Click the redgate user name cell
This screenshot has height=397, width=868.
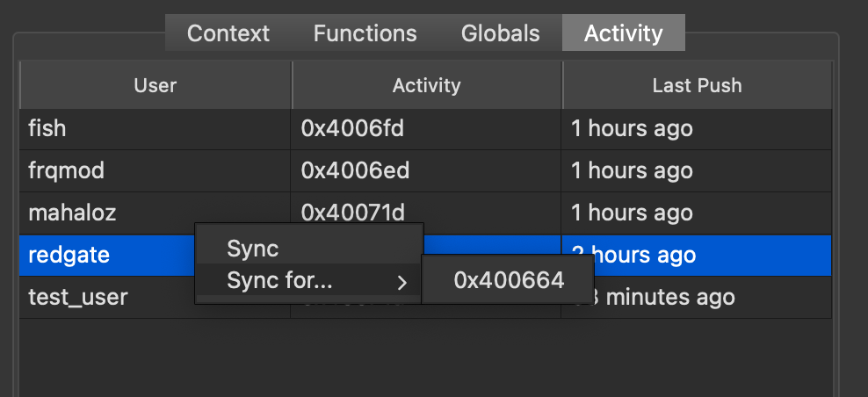[69, 255]
